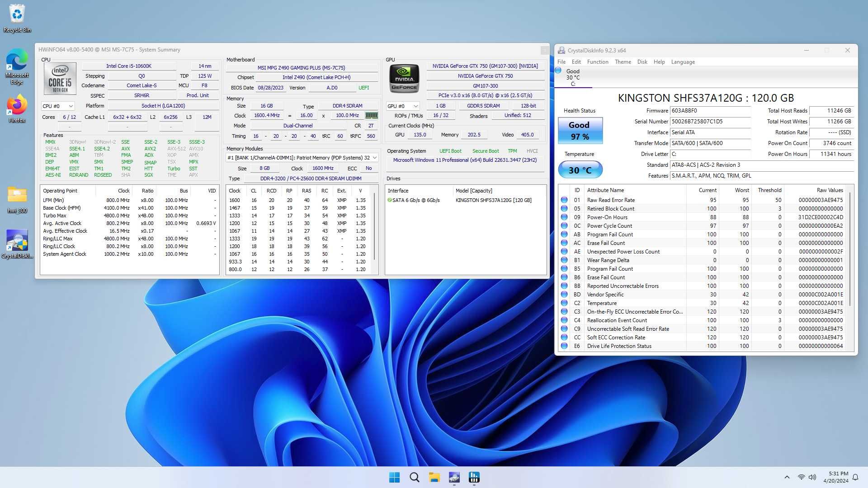
Task: Open Firefox desktop shortcut
Action: pos(17,109)
